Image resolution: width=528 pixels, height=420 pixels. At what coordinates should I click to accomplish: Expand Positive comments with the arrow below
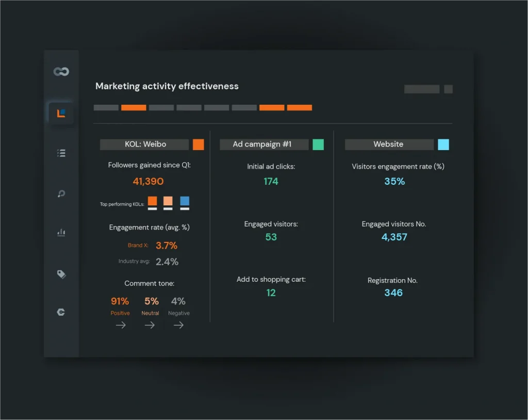click(121, 325)
